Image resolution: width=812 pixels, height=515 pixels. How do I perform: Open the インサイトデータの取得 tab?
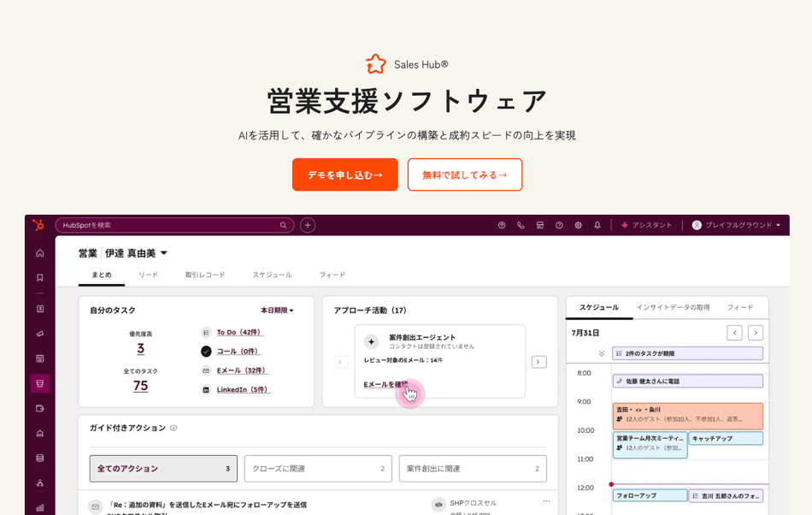tap(673, 307)
